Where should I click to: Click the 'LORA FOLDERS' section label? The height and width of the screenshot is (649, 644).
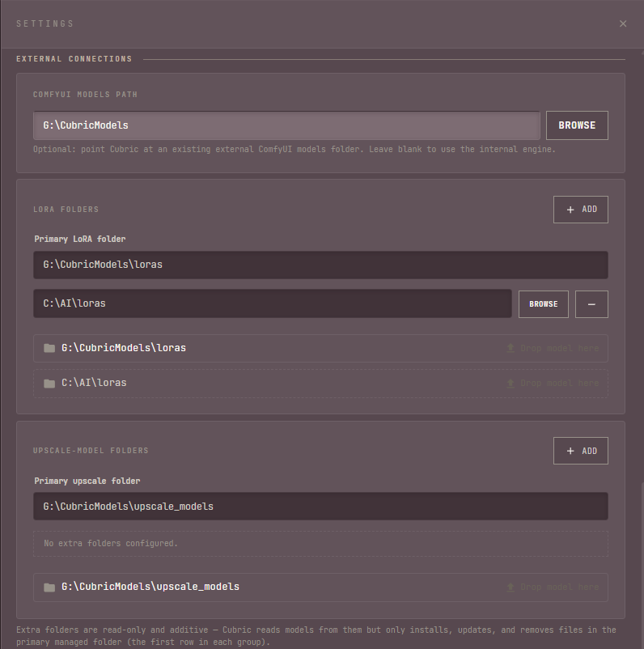pyautogui.click(x=66, y=210)
